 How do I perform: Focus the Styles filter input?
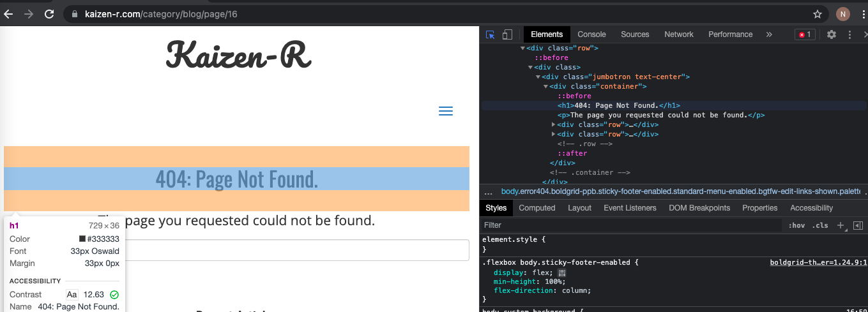pyautogui.click(x=629, y=225)
